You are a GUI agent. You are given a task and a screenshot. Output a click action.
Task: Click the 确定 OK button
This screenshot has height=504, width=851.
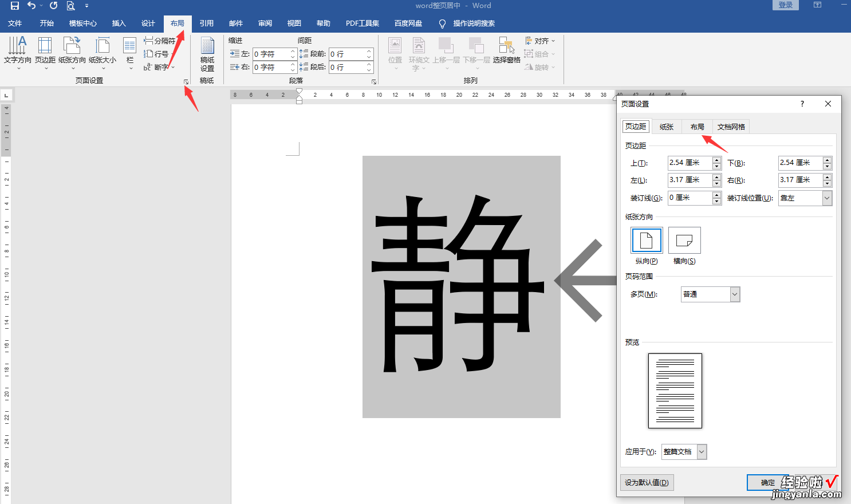pyautogui.click(x=768, y=483)
